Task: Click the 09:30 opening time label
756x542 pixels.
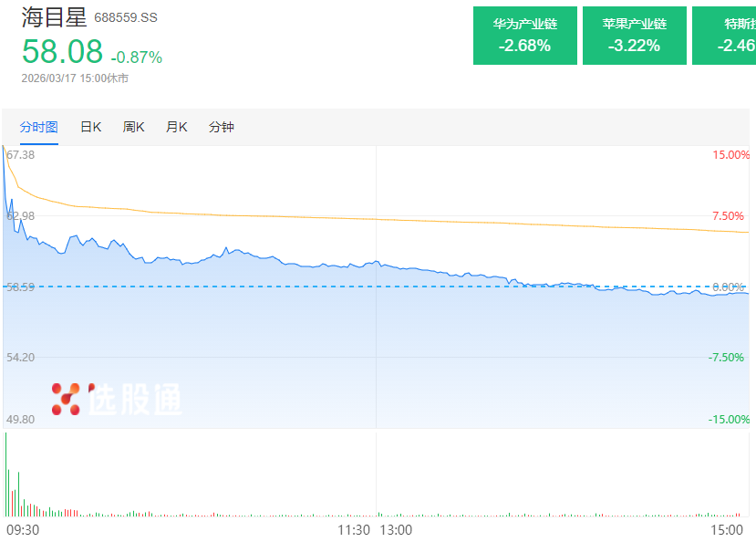Action: [22, 529]
